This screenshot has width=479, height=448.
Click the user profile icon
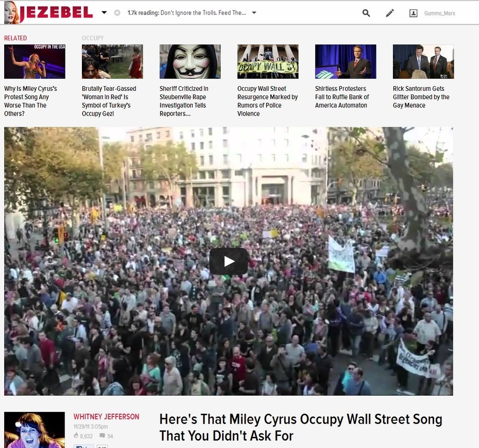click(x=413, y=13)
